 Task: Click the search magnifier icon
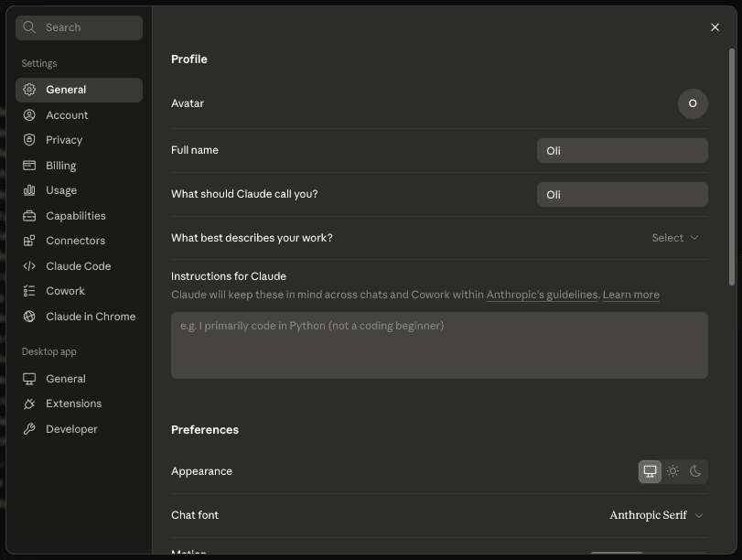[x=29, y=27]
